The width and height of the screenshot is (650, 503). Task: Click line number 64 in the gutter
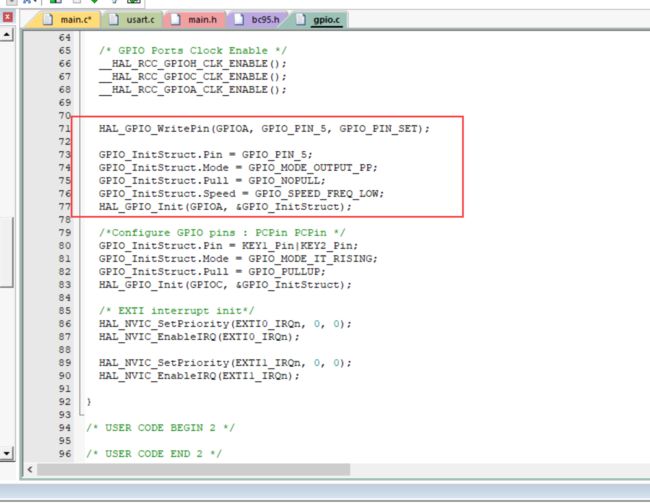tap(65, 37)
